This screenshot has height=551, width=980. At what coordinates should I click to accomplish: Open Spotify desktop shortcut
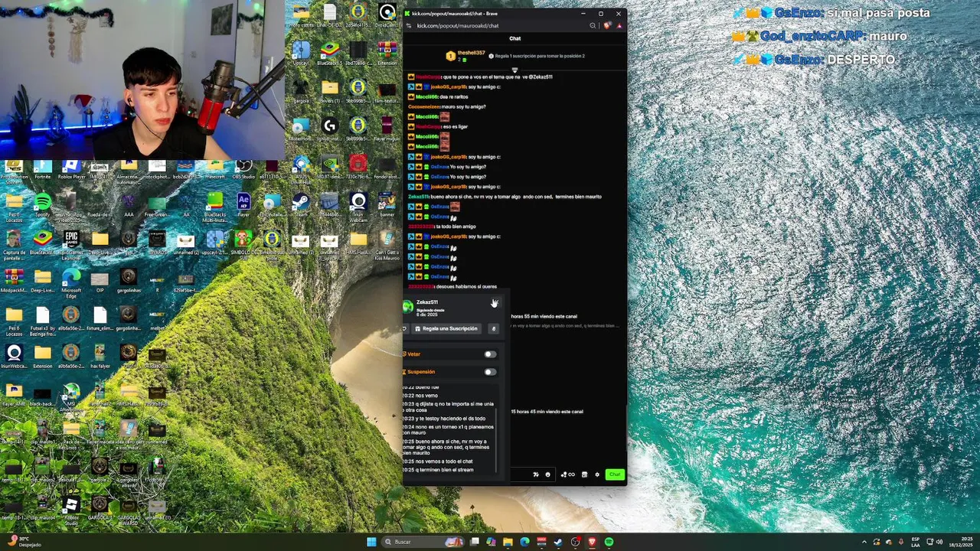tap(43, 205)
